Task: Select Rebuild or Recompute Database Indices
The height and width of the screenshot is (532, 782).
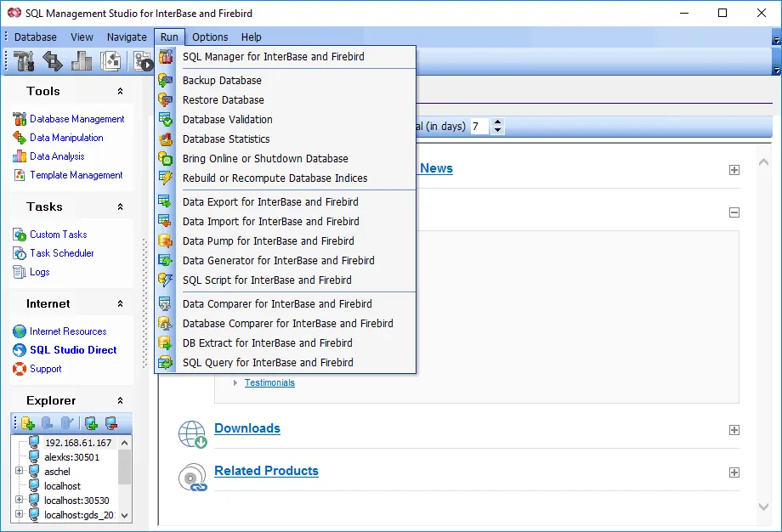Action: pos(286,178)
